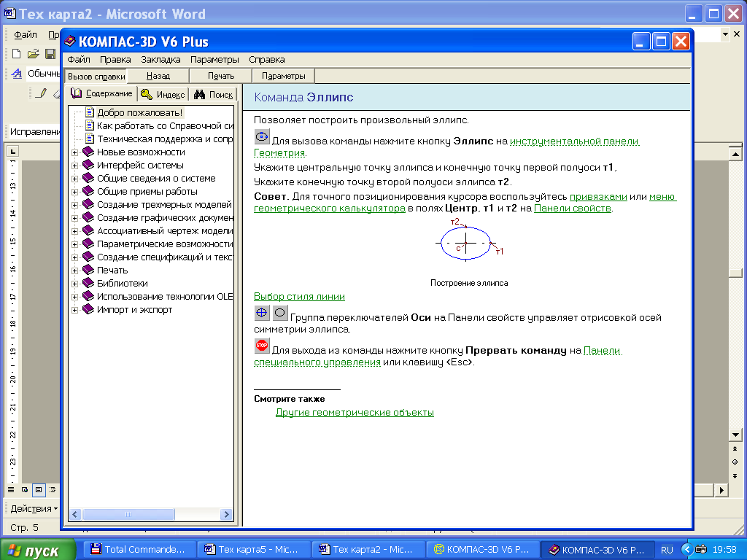Screen dimensions: 747x560
Task: Expand the Общие сведения о системе topic
Action: pyautogui.click(x=75, y=179)
